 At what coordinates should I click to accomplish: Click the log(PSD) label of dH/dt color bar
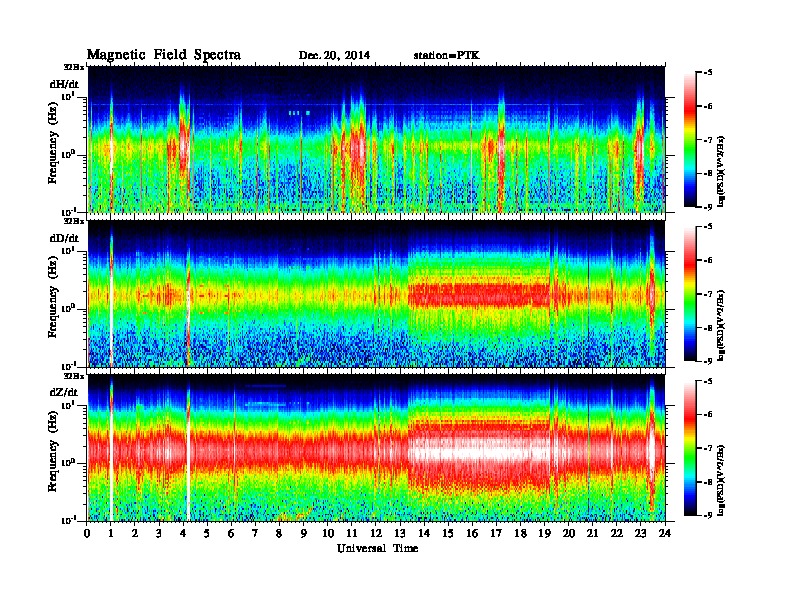[x=721, y=171]
